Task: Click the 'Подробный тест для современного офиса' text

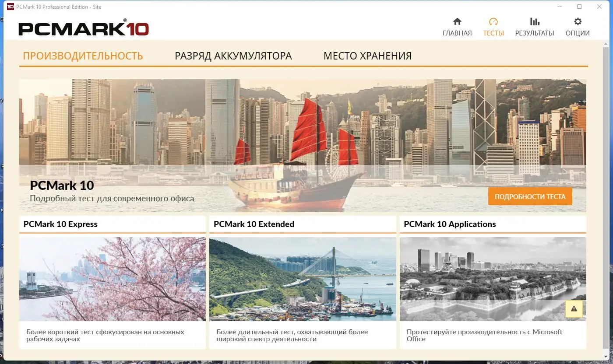Action: [x=112, y=199]
